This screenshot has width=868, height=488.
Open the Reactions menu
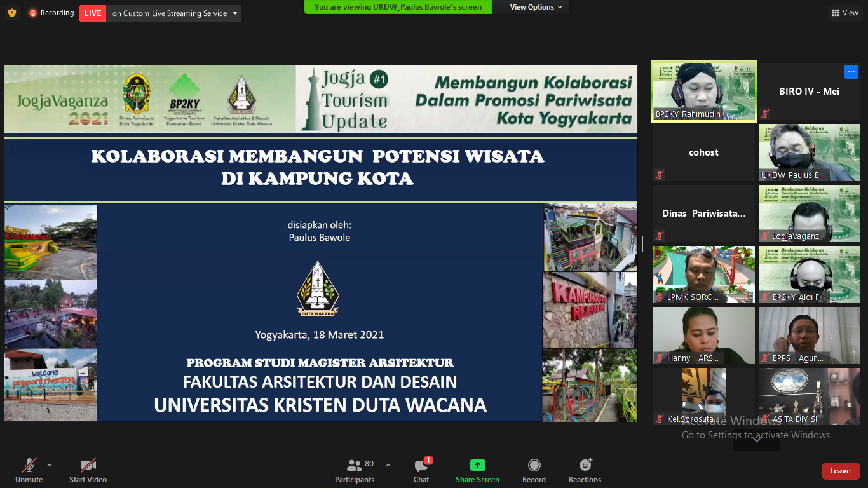click(585, 470)
